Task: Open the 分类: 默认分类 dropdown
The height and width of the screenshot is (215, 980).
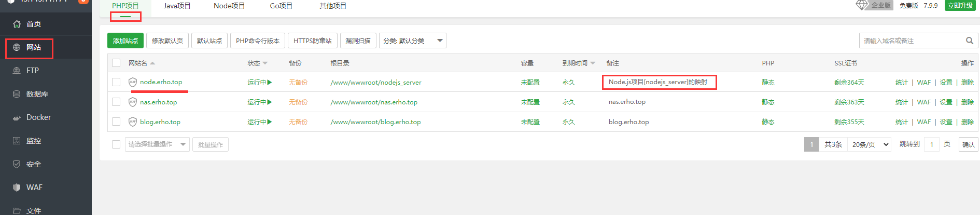Action: 412,41
